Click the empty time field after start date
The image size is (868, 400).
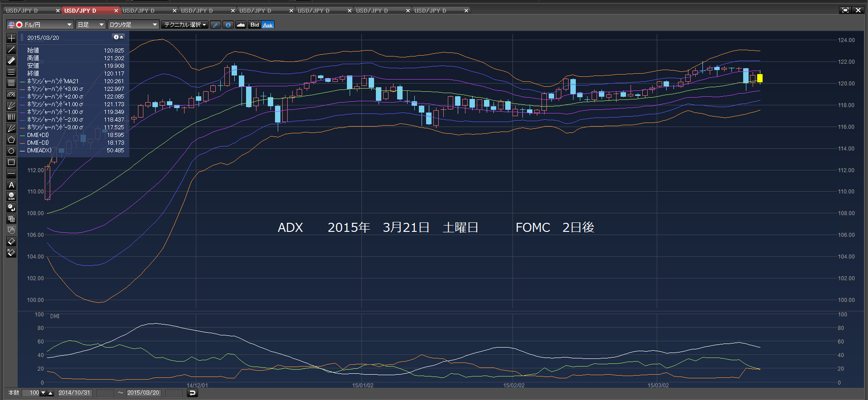click(x=105, y=393)
